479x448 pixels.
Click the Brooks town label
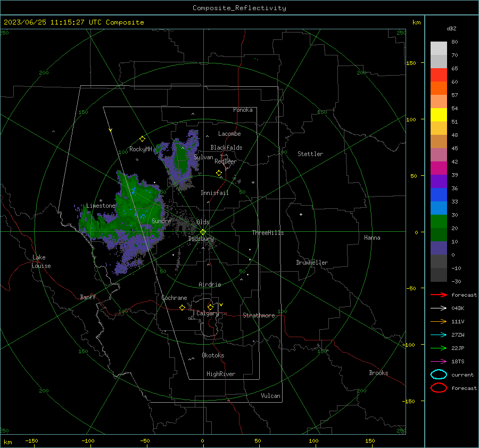378,373
